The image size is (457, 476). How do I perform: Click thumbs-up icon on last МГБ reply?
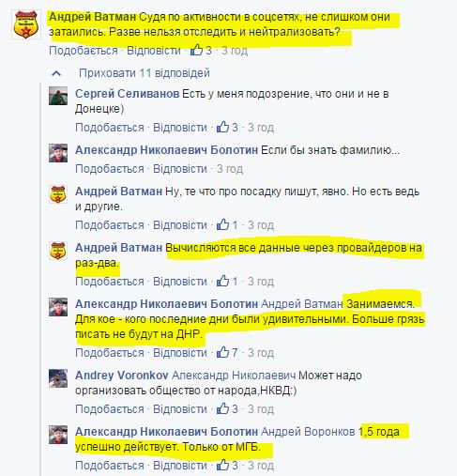pyautogui.click(x=222, y=465)
